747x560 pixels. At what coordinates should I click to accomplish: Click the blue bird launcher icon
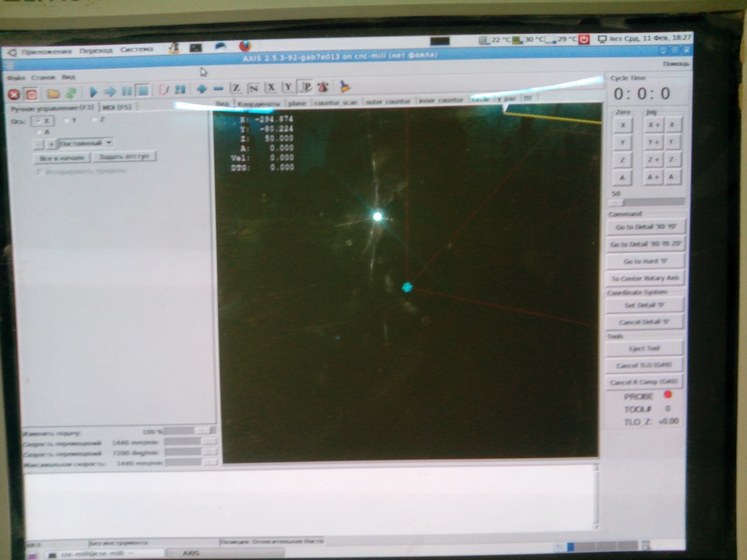coord(220,46)
